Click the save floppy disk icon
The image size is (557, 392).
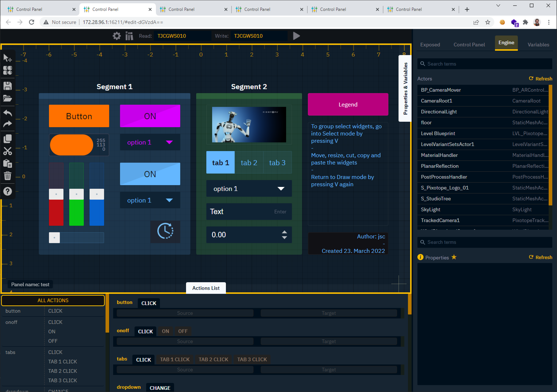pyautogui.click(x=7, y=86)
